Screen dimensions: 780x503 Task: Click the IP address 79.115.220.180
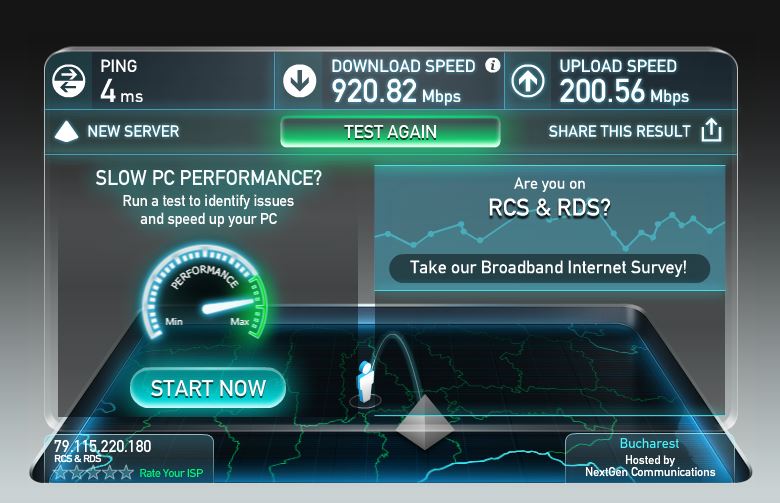tap(102, 446)
